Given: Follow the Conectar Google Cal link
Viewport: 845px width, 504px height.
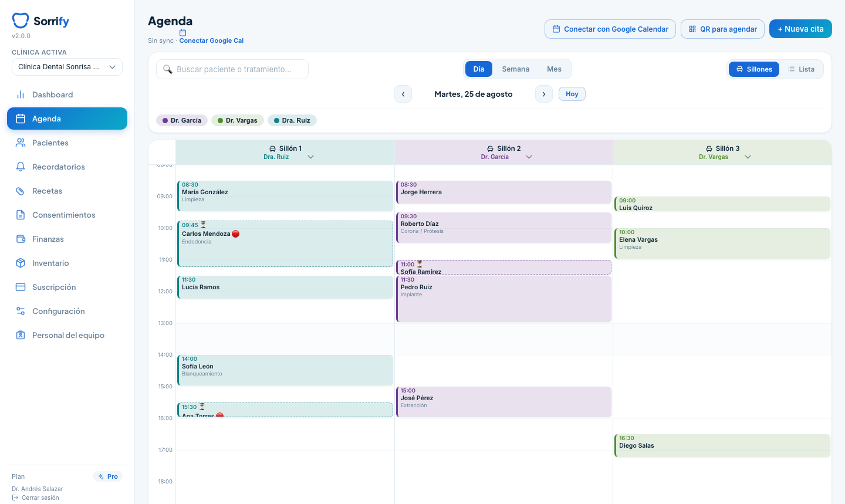Looking at the screenshot, I should point(211,40).
